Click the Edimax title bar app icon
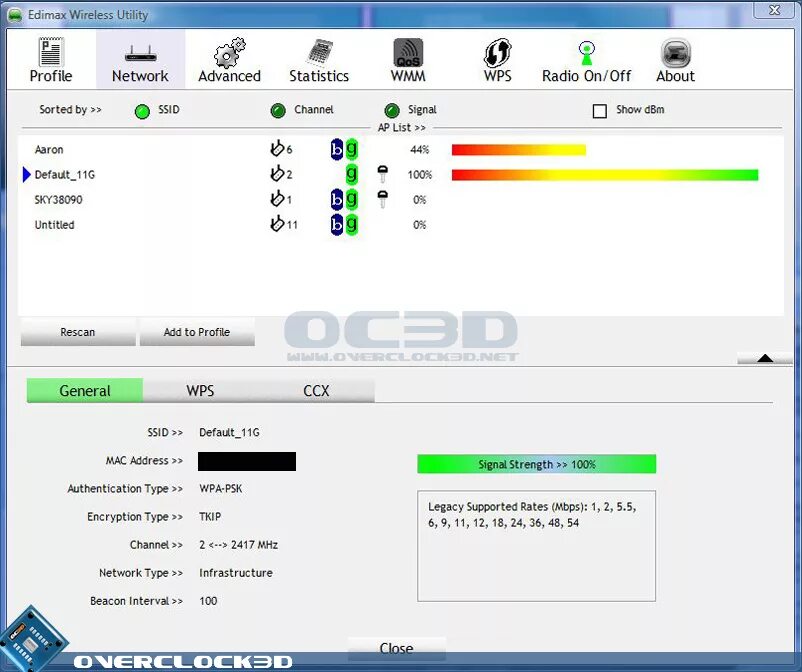This screenshot has height=672, width=802. (15, 15)
